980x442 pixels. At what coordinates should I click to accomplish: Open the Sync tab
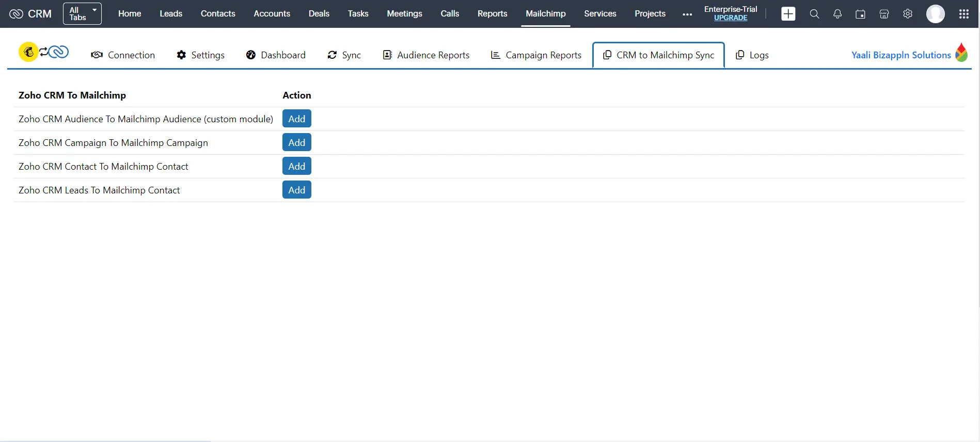coord(344,55)
